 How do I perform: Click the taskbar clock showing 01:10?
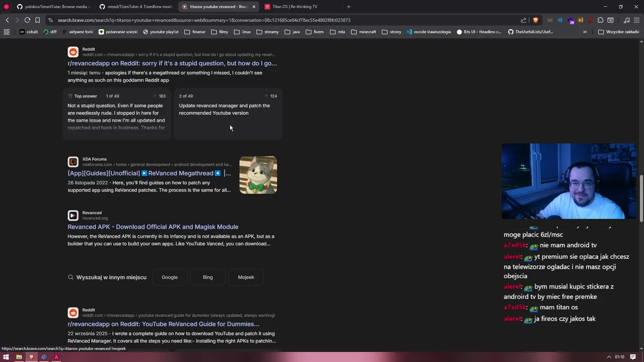(x=620, y=357)
